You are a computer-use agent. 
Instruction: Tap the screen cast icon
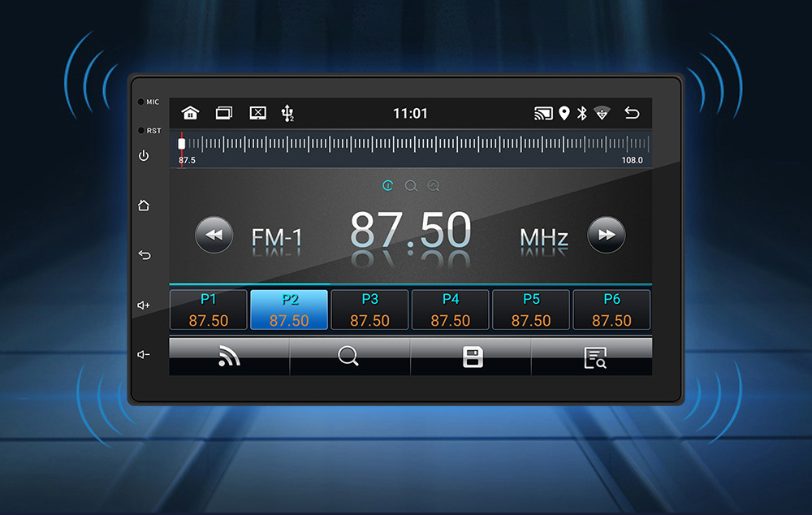pyautogui.click(x=542, y=113)
